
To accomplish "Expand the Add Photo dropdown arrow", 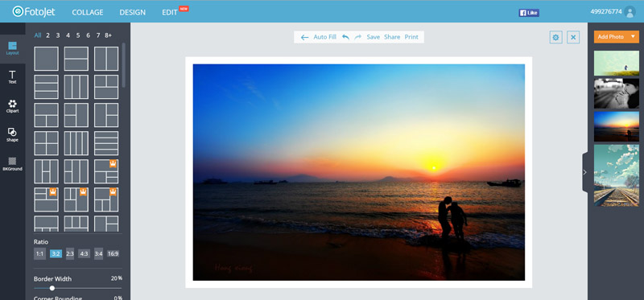I will [x=633, y=36].
